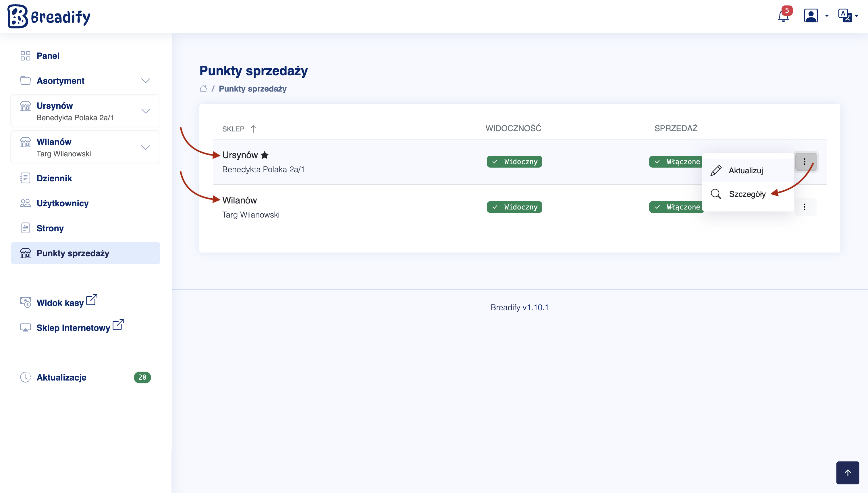
Task: Click the home breadcrumb icon
Action: (203, 89)
